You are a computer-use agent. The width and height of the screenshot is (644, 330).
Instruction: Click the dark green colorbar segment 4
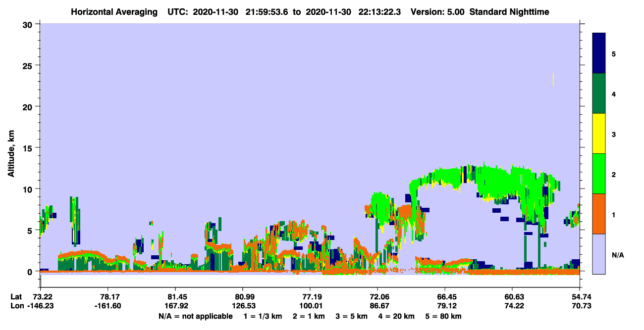(599, 94)
